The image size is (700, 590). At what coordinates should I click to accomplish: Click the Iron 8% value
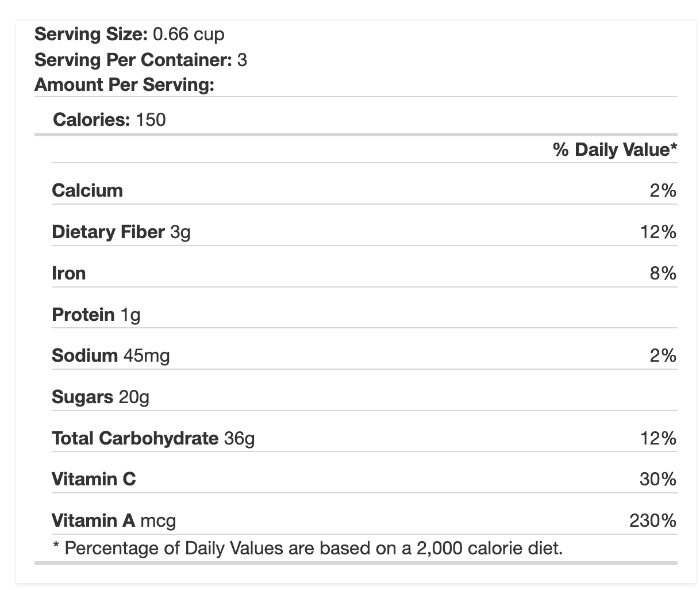pyautogui.click(x=663, y=273)
